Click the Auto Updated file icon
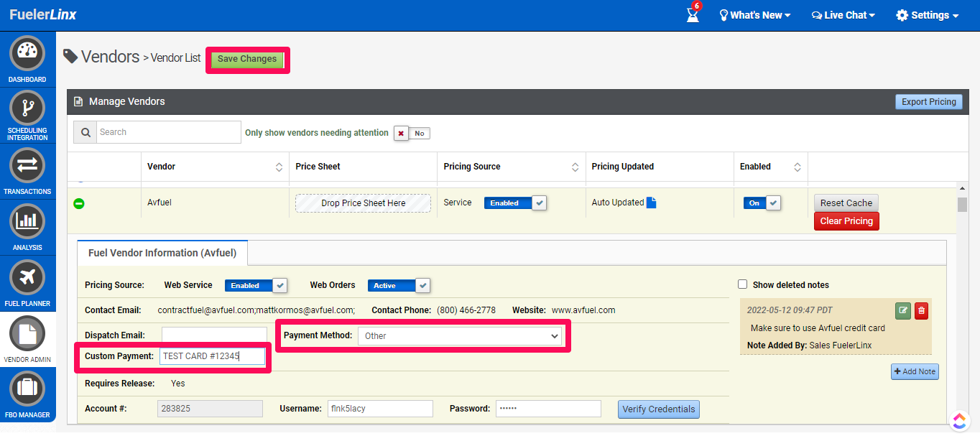Viewport: 980px width, 441px height. (x=652, y=203)
